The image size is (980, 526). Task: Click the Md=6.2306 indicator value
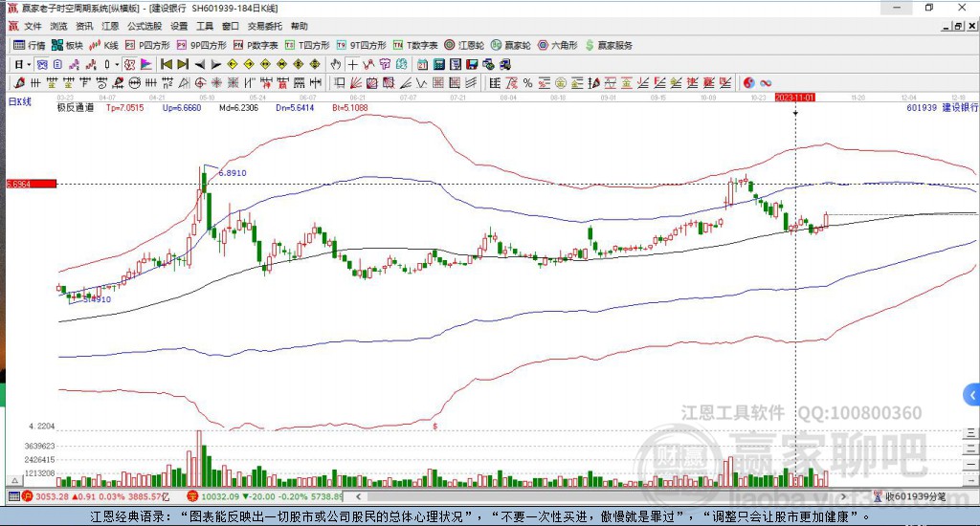coord(238,107)
